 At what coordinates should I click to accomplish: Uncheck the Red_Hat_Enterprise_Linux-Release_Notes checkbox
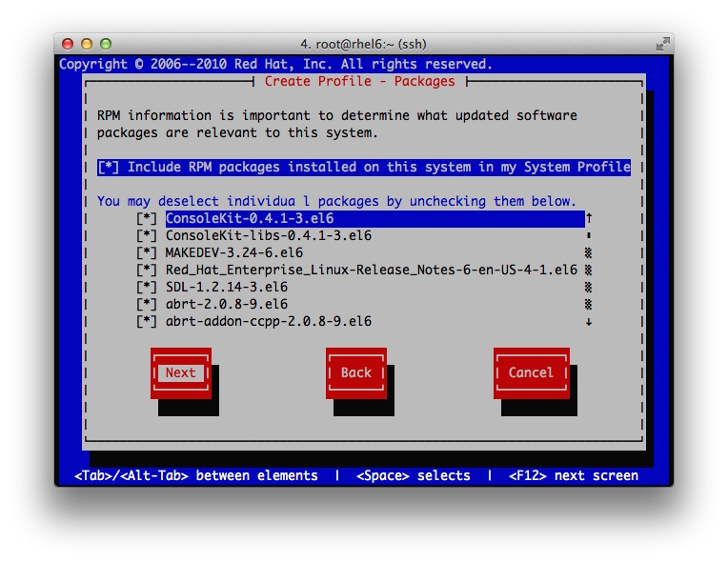pos(146,271)
